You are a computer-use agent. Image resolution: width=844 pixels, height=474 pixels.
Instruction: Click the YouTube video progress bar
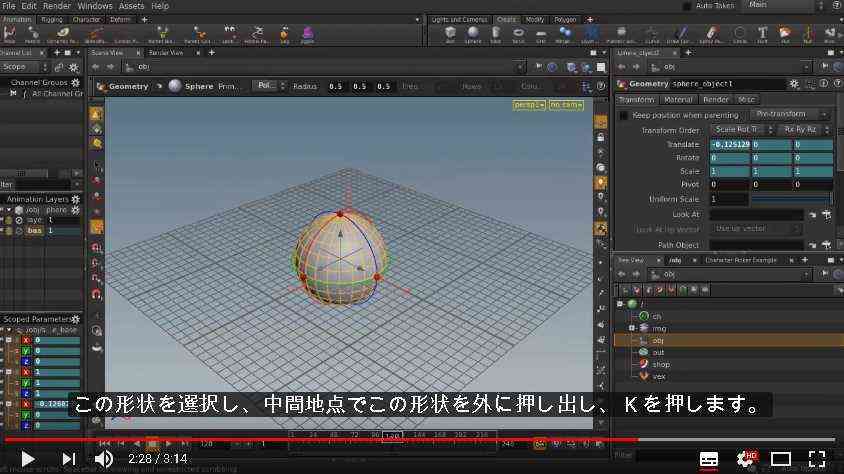pos(420,440)
